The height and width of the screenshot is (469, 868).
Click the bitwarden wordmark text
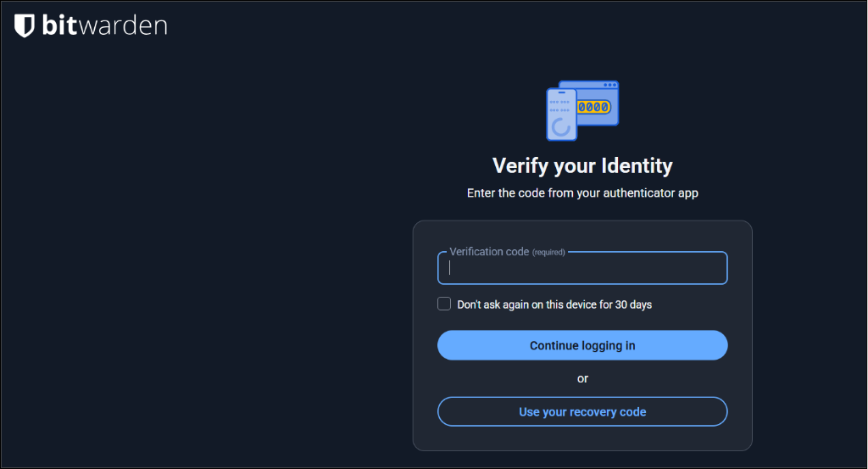[104, 26]
